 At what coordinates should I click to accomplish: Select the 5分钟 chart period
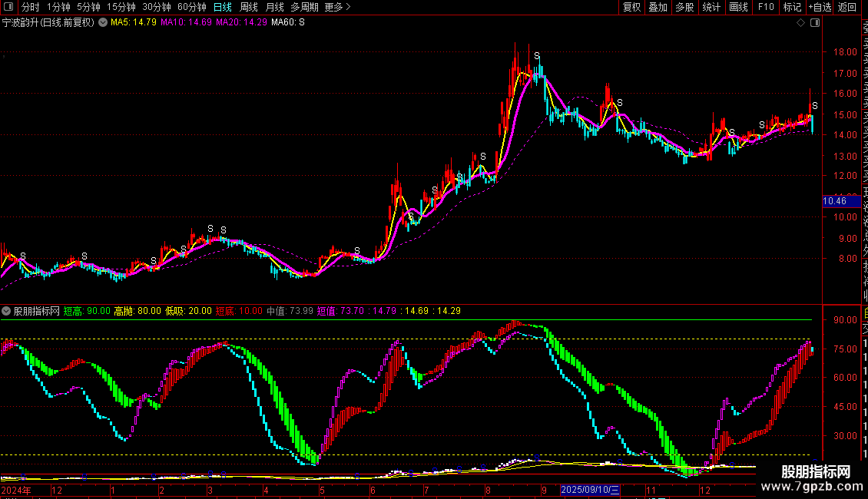point(88,7)
